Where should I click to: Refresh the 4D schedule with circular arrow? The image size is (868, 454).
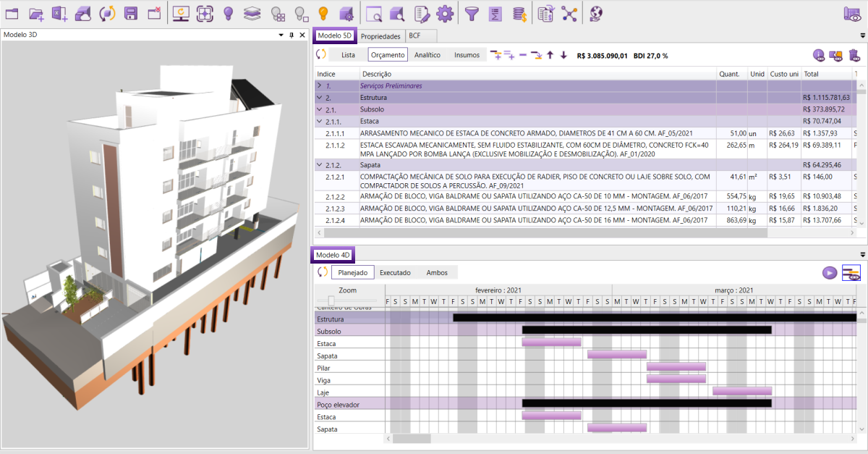pos(322,272)
